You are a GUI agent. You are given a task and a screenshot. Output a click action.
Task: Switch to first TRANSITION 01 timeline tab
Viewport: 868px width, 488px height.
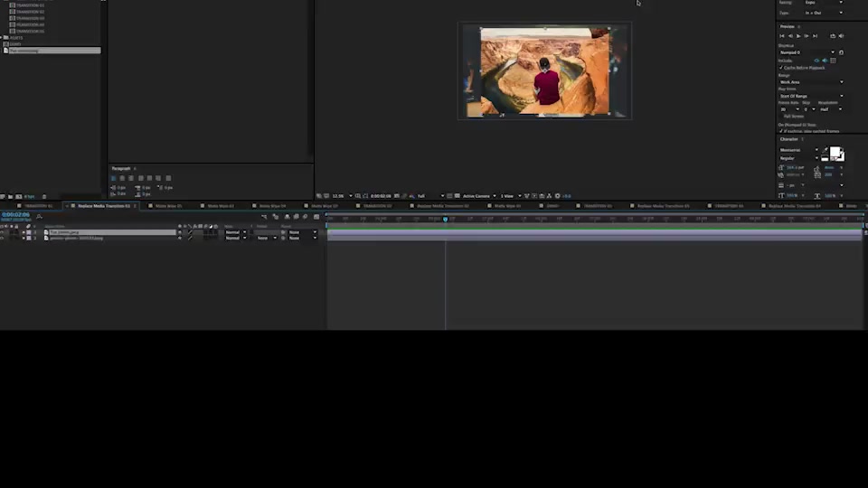[38, 206]
